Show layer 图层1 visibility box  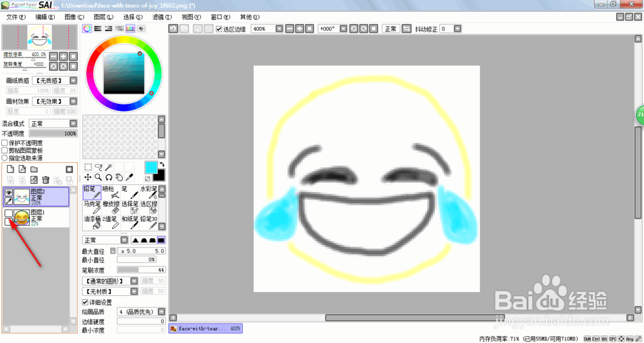point(8,213)
